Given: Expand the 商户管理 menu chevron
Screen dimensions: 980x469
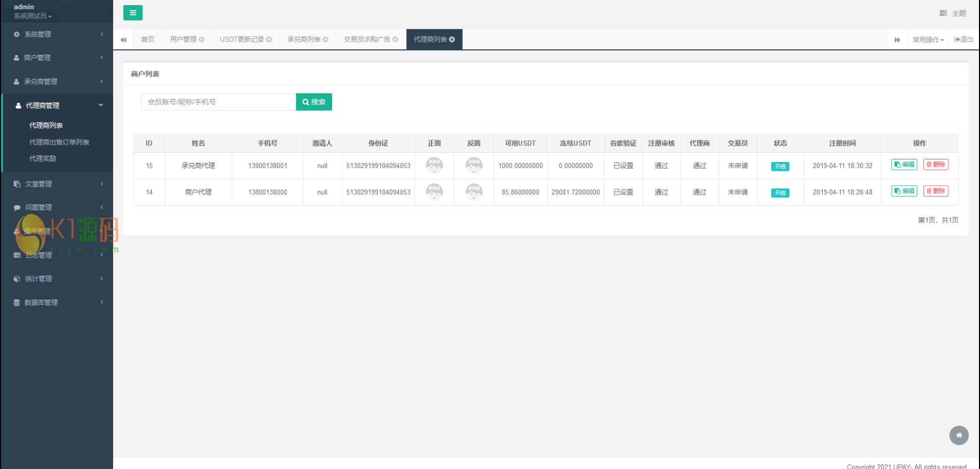Looking at the screenshot, I should click(x=102, y=58).
